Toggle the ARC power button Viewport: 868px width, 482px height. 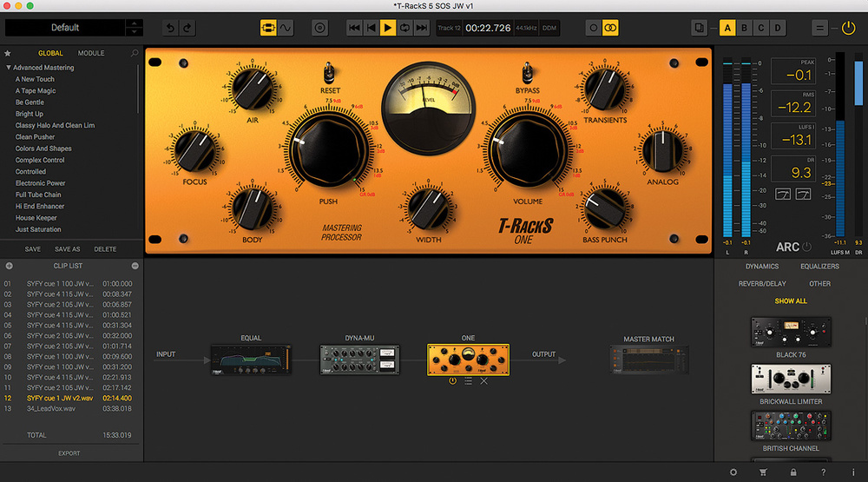(806, 247)
